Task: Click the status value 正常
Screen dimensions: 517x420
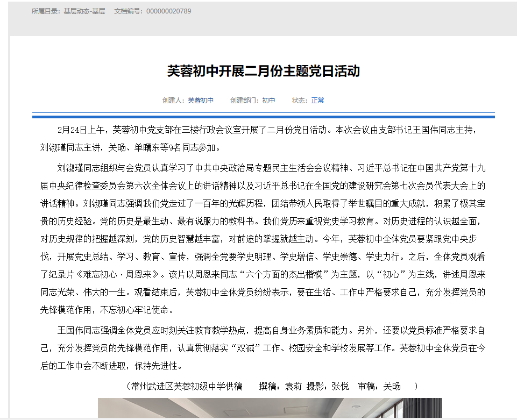Action: 317,101
